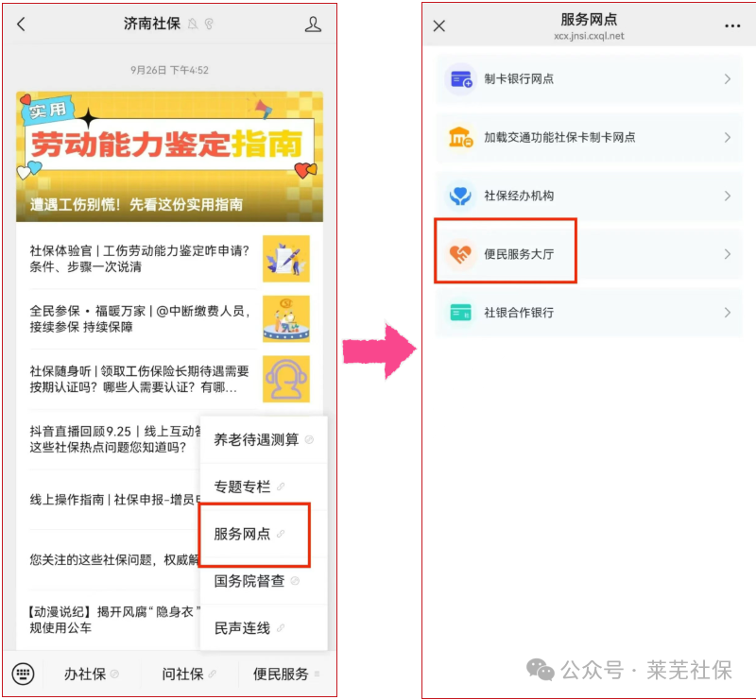Expand 加载交通功能社保卡制卡网点 chevron arrow

tap(727, 138)
